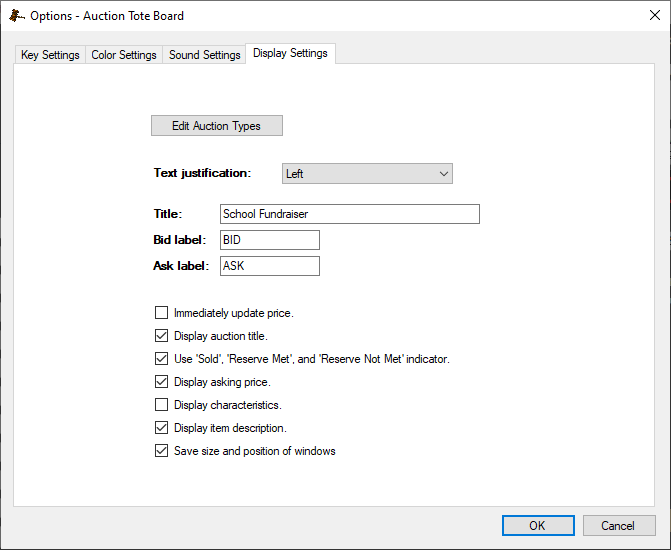Viewport: 671px width, 550px height.
Task: Enable Immediately update price checkbox
Action: click(162, 313)
